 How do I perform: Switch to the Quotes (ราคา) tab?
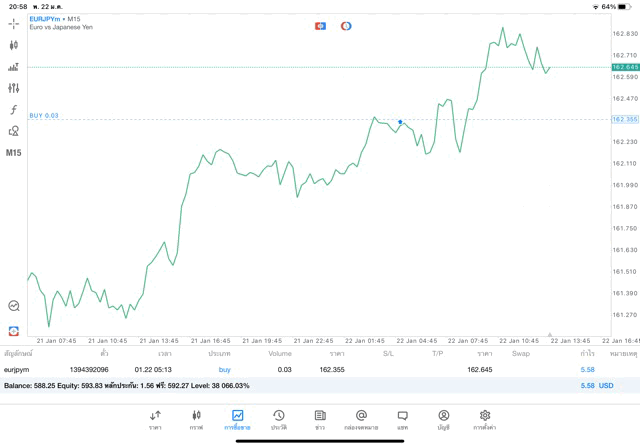(155, 420)
